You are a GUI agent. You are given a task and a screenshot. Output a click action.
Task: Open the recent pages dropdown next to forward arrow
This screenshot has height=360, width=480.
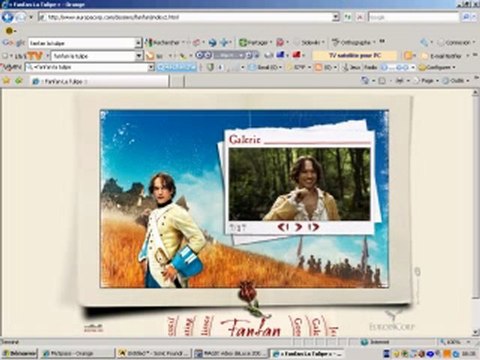point(31,17)
